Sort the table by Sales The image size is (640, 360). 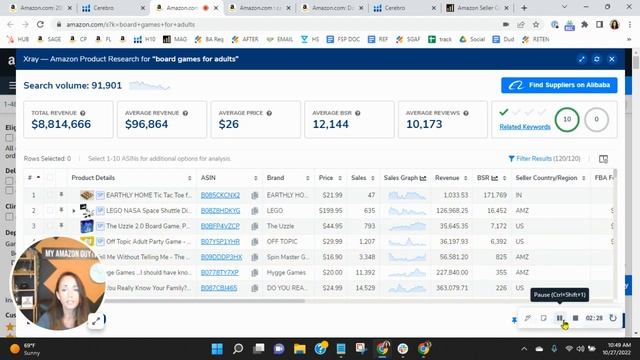coord(373,178)
